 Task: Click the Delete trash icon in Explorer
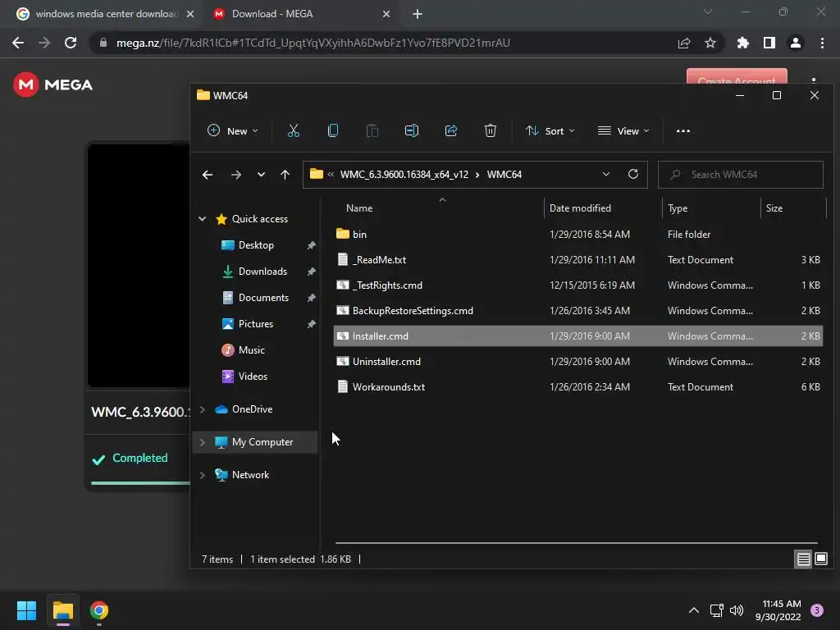[491, 130]
